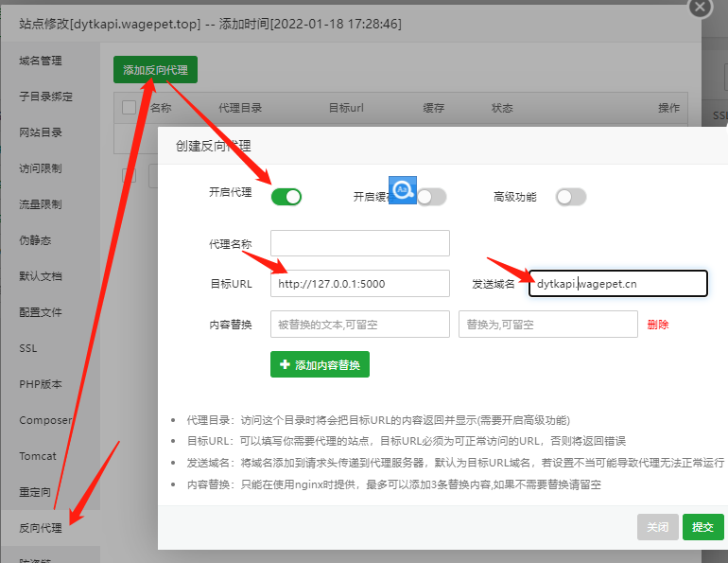Screen dimensions: 728x563
Task: Close the site modification window
Action: pos(699,7)
